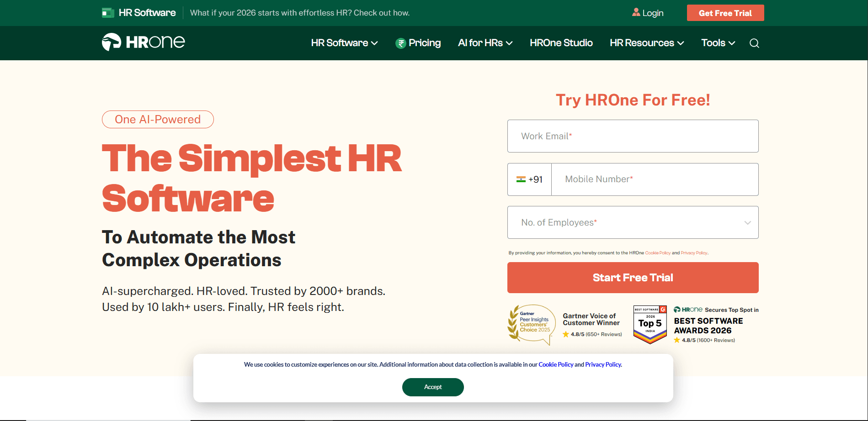Expand the HR Resources menu

pos(646,43)
